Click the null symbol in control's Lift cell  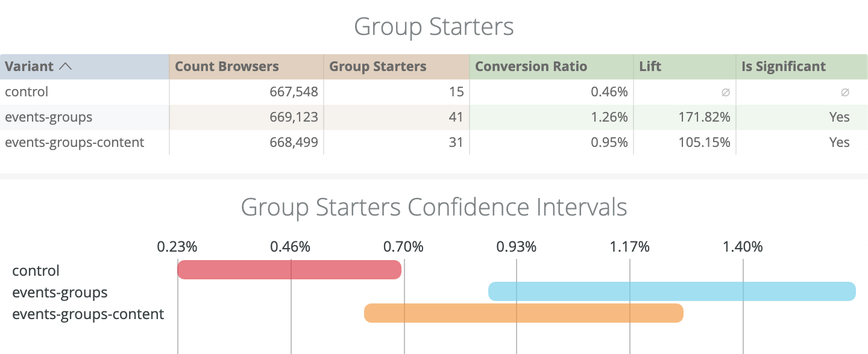[x=726, y=92]
